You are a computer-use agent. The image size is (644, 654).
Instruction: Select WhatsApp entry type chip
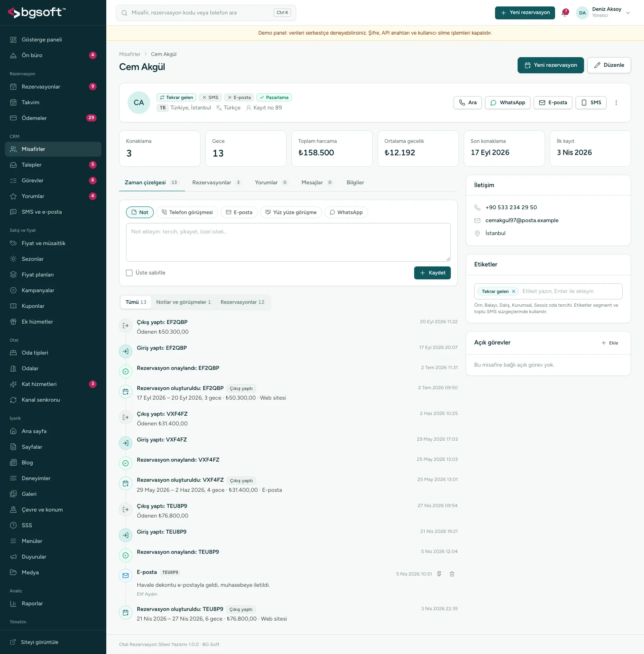pyautogui.click(x=346, y=212)
